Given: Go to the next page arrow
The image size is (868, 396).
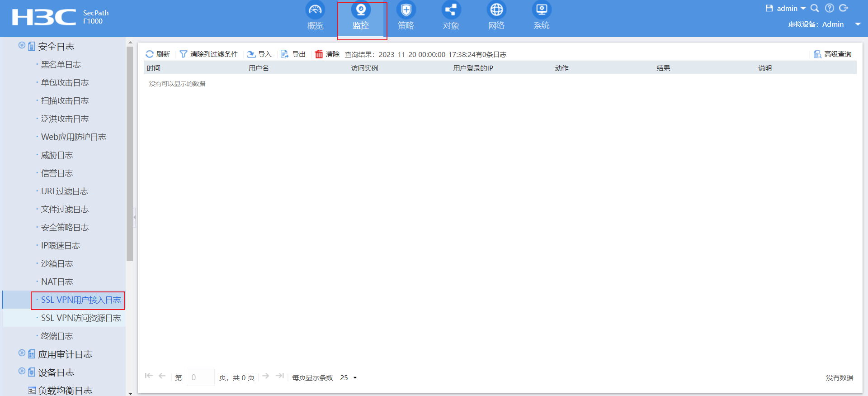Looking at the screenshot, I should [266, 376].
